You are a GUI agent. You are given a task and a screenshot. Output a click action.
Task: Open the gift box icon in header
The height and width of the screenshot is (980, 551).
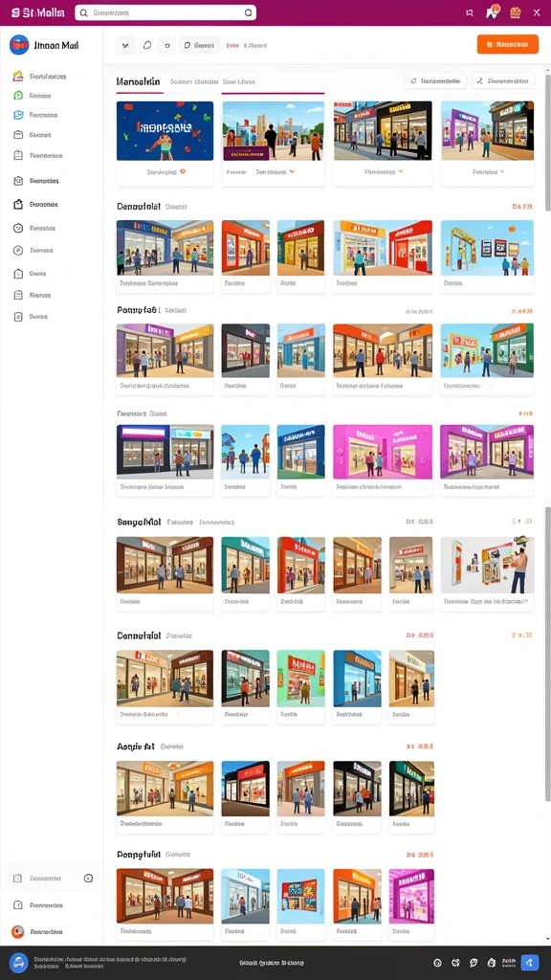516,11
